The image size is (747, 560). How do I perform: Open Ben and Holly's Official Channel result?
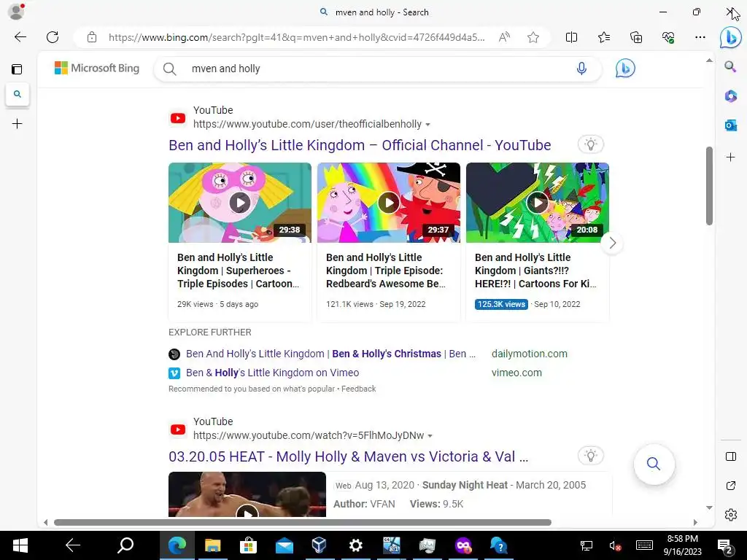tap(360, 145)
